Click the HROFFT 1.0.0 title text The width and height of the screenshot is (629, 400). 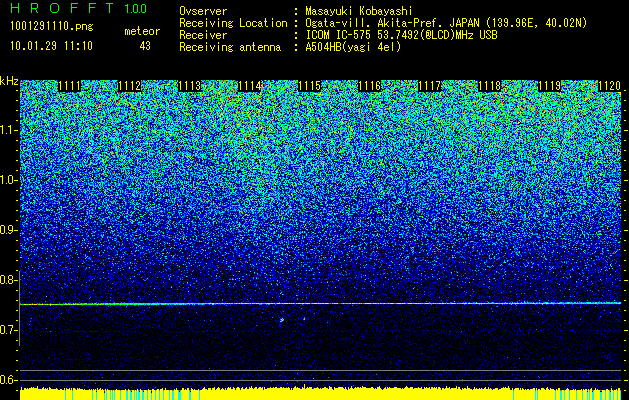[x=78, y=8]
